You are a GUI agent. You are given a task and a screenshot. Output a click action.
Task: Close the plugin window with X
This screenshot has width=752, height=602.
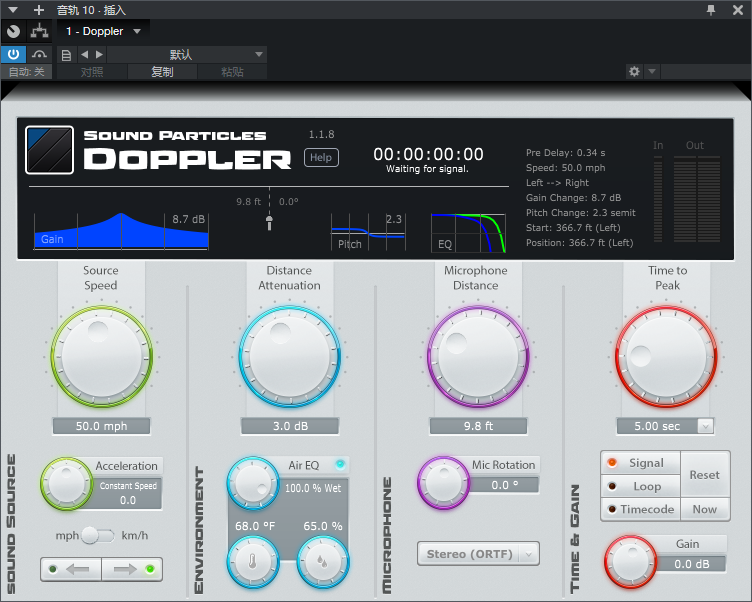(738, 10)
